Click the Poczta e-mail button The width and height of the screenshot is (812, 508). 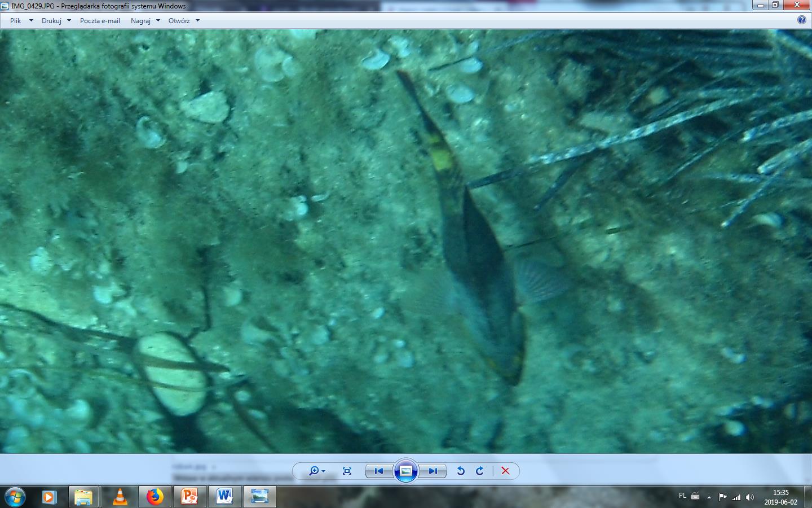coord(100,20)
